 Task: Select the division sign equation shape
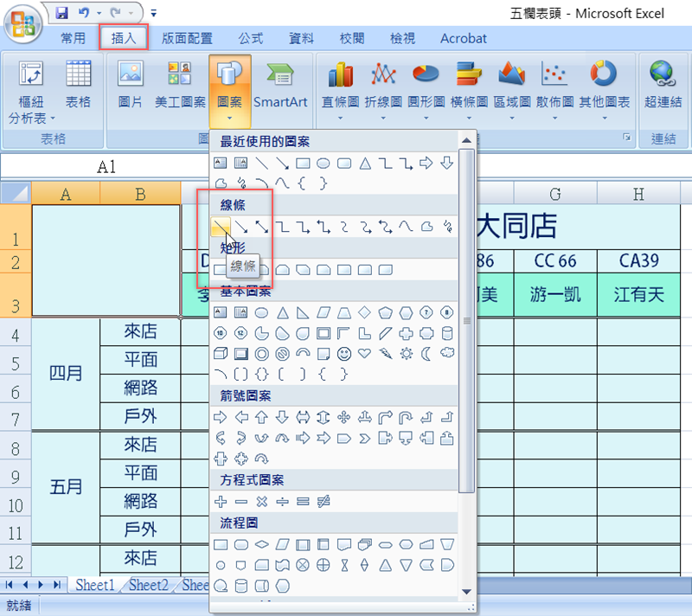[282, 501]
